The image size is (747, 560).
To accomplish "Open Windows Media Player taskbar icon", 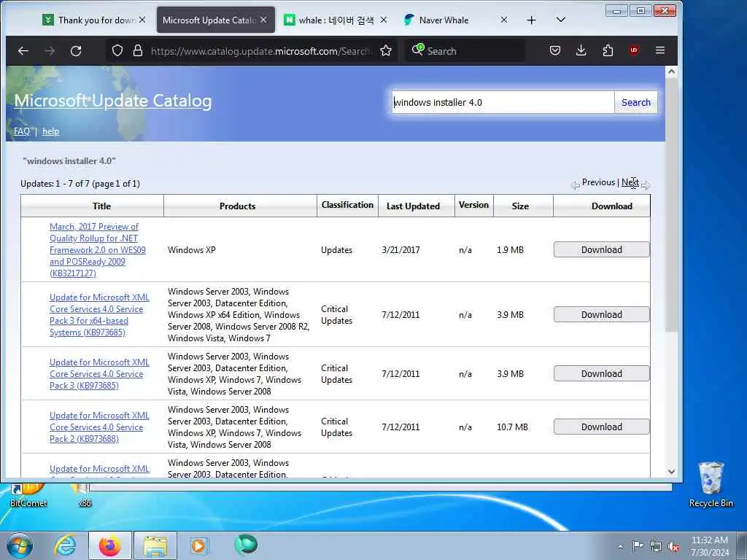I will tap(198, 545).
